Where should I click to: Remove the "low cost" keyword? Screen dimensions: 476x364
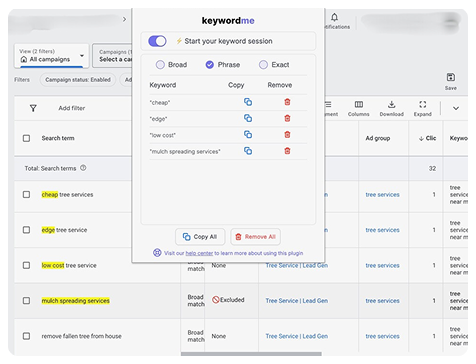287,135
